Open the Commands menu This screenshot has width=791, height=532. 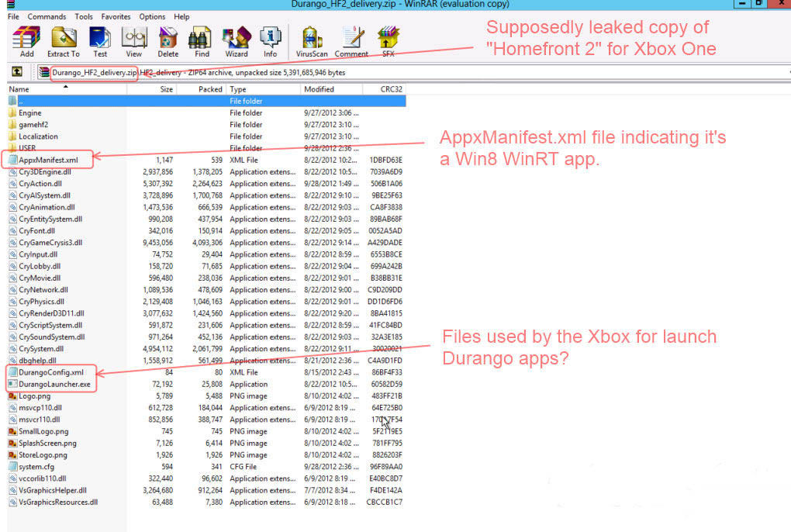(47, 16)
